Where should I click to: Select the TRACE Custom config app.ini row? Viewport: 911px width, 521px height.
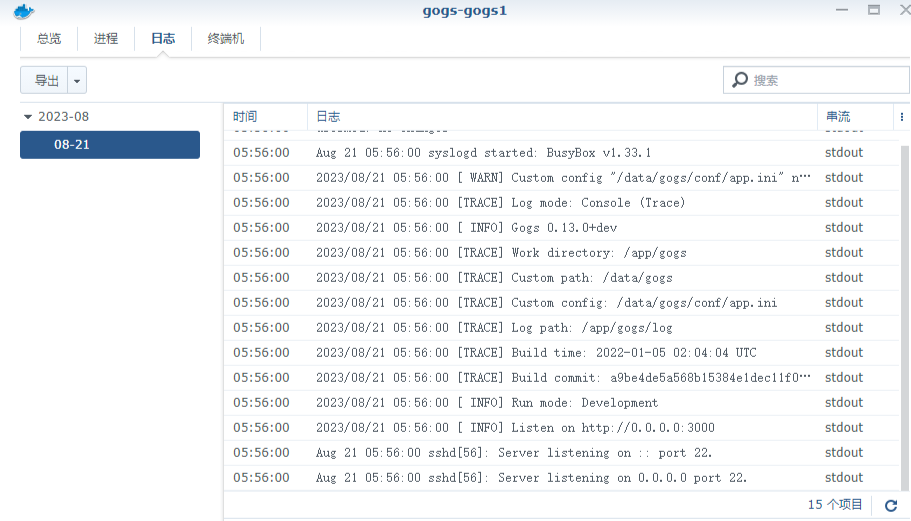click(x=562, y=303)
